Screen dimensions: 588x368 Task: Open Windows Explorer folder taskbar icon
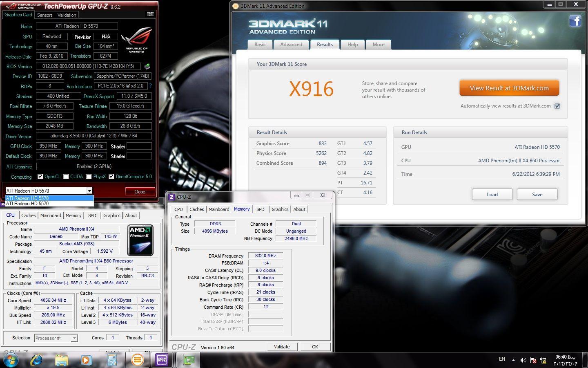pyautogui.click(x=62, y=360)
